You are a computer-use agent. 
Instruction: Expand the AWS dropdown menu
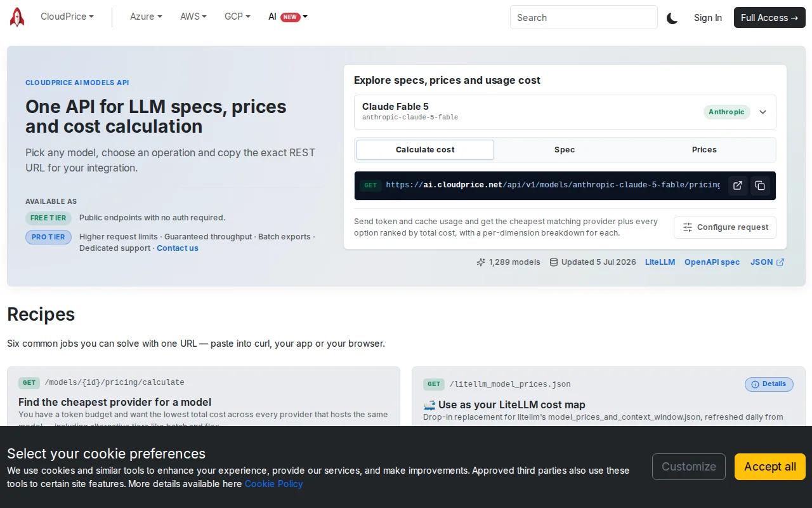pyautogui.click(x=193, y=17)
